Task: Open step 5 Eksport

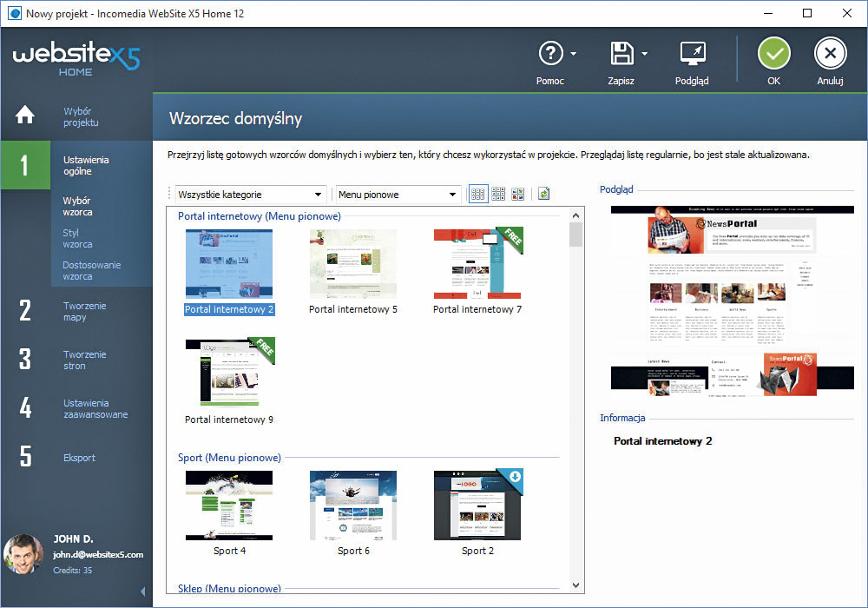Action: tap(79, 458)
